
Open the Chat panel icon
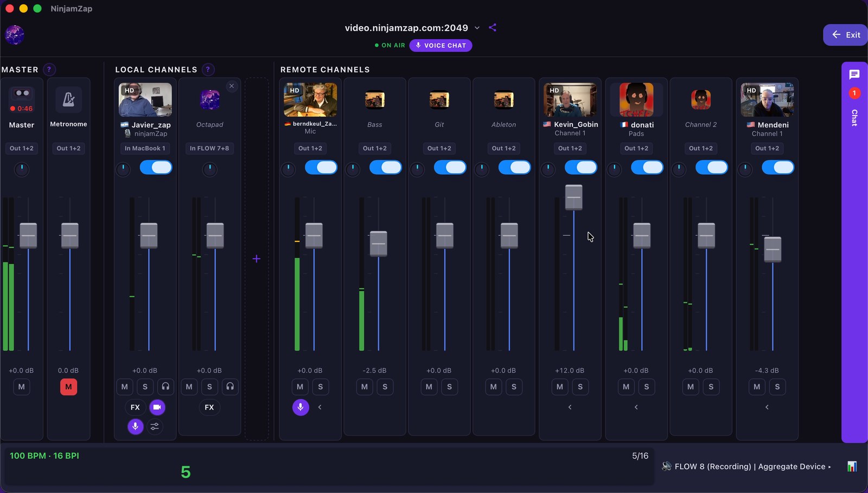[854, 74]
